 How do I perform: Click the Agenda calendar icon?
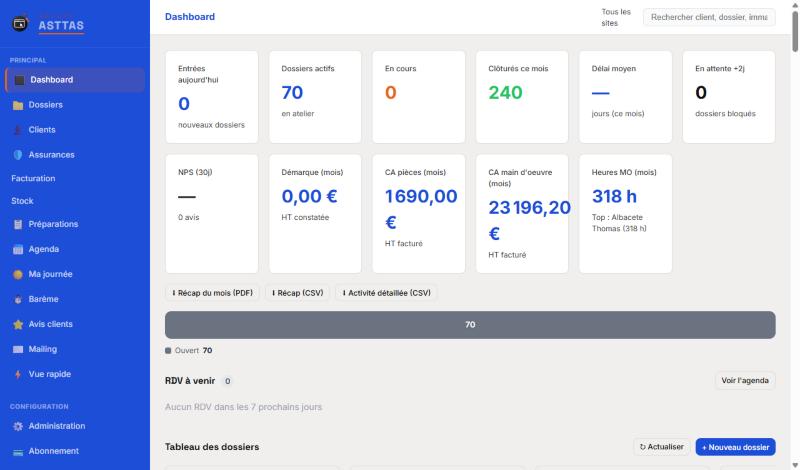click(18, 250)
